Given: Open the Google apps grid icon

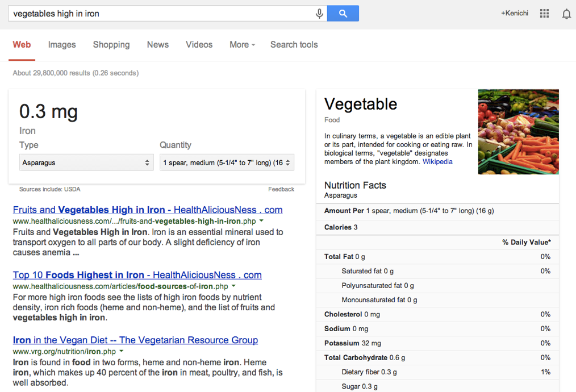Looking at the screenshot, I should [544, 14].
